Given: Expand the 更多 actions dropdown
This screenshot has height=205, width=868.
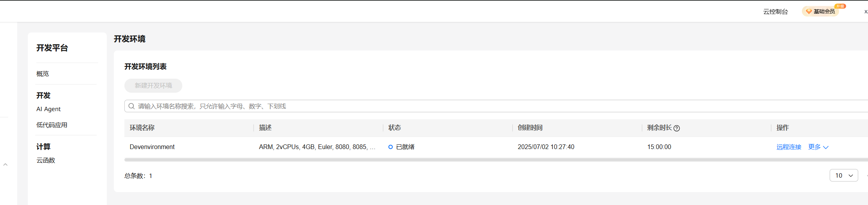Looking at the screenshot, I should pyautogui.click(x=818, y=147).
